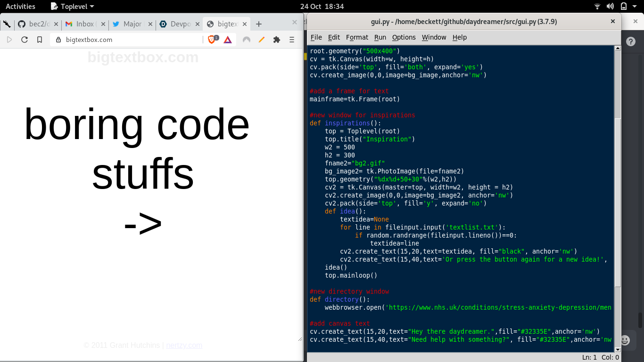Image resolution: width=644 pixels, height=362 pixels.
Task: Click the 'Ln: 1' status indicator
Action: point(589,357)
